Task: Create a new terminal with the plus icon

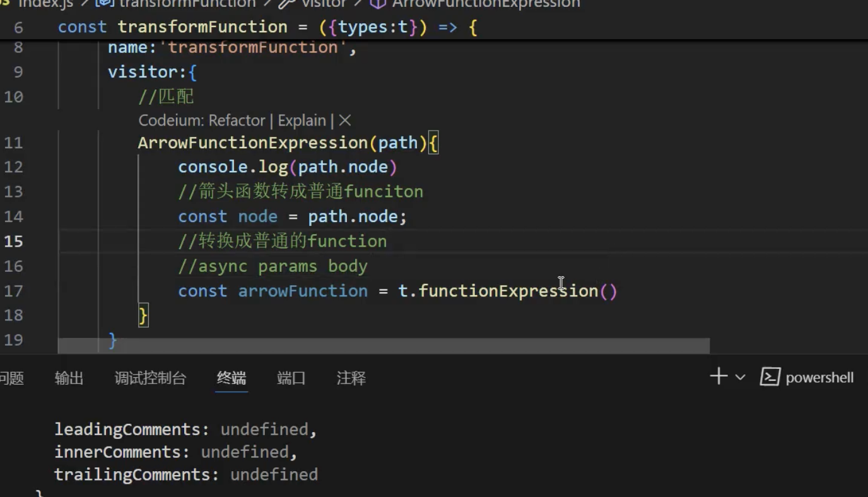Action: 718,377
